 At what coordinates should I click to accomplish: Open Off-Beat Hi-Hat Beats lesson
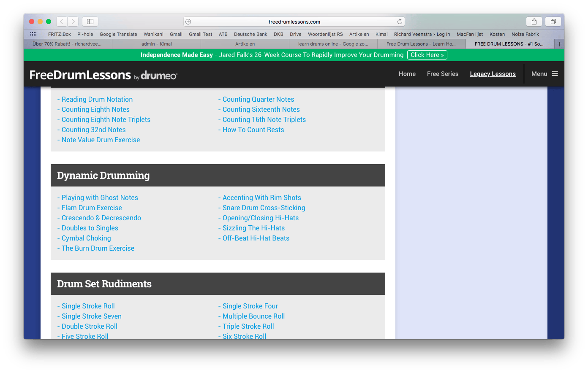click(256, 238)
